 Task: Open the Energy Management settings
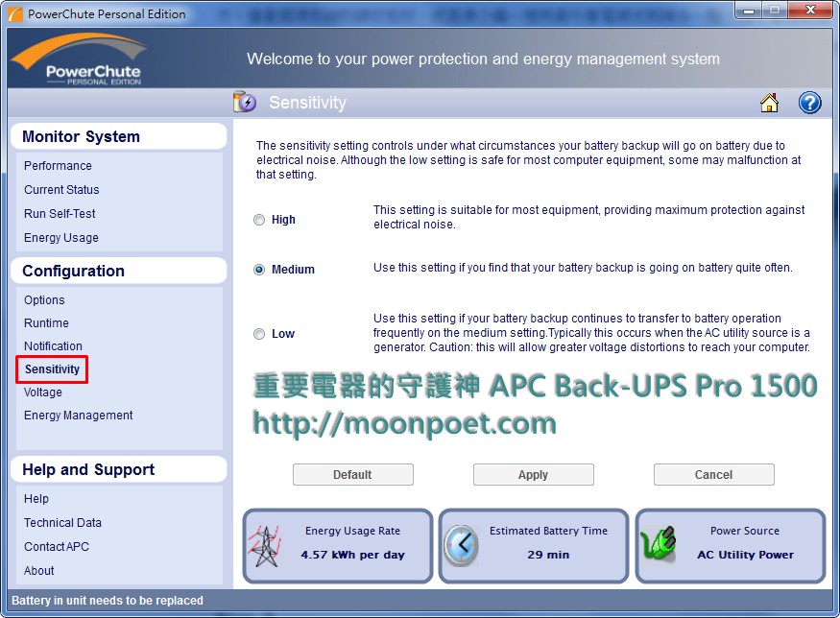coord(78,416)
